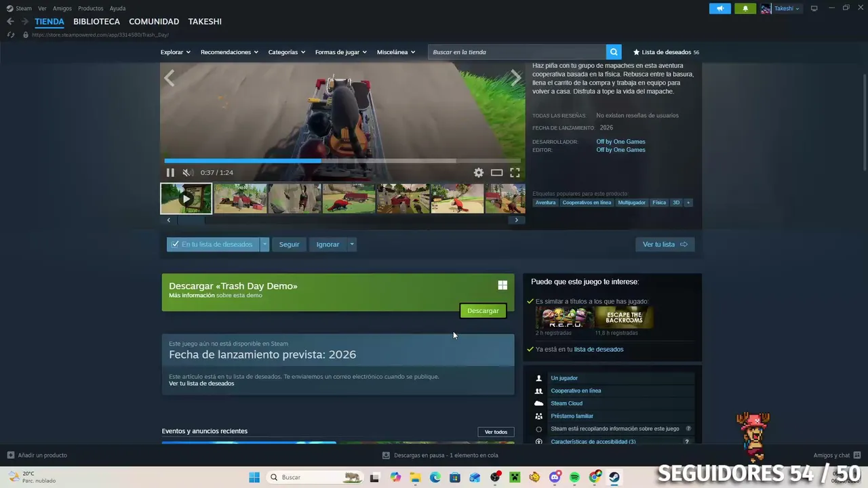Open the green notifications bell

click(x=745, y=8)
